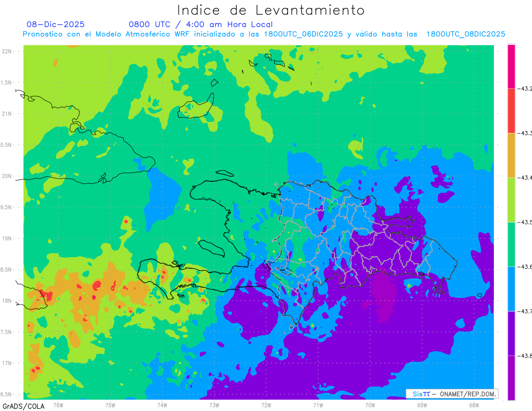The image size is (532, 411).
Task: Pick the magenta swatch atop the color bar
Action: click(x=511, y=67)
